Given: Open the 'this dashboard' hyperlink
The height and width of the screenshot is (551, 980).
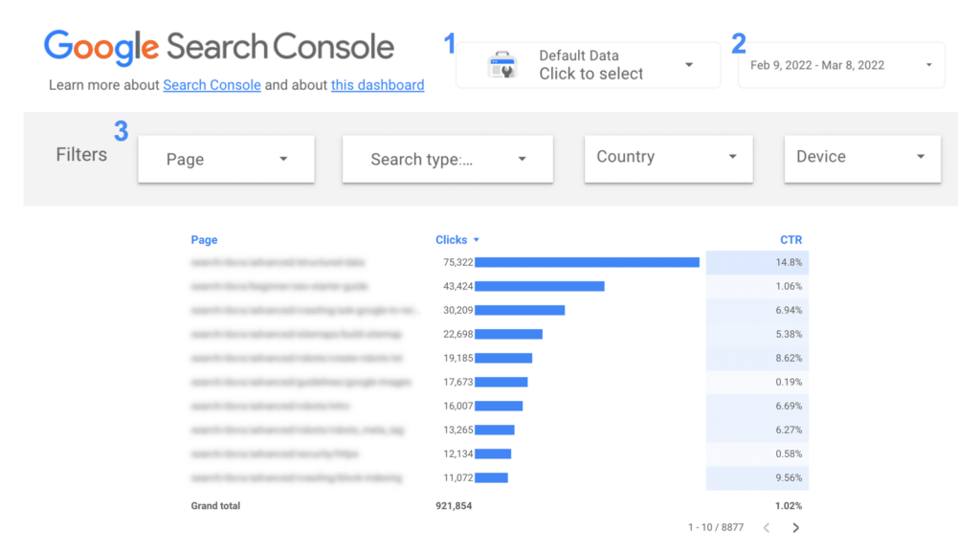Looking at the screenshot, I should pyautogui.click(x=377, y=85).
